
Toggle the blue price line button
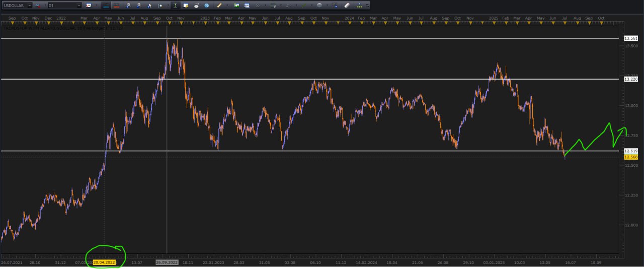coord(106,6)
